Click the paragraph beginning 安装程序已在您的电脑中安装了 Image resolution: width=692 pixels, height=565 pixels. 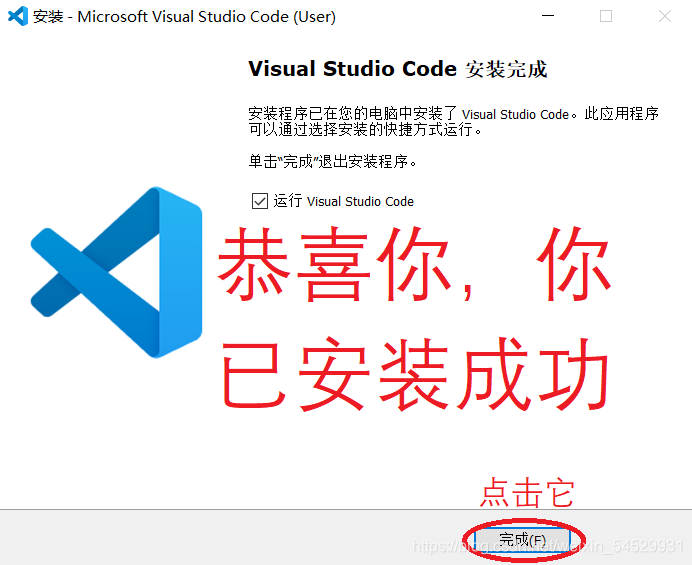[453, 121]
